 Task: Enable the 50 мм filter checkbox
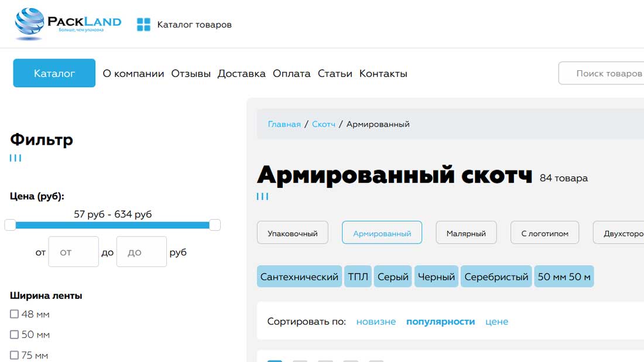[13, 334]
